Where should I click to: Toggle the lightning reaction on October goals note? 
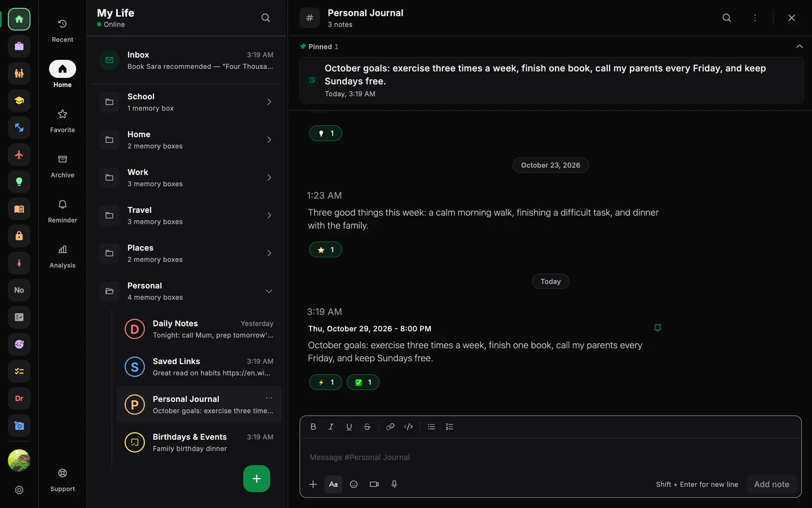(325, 382)
